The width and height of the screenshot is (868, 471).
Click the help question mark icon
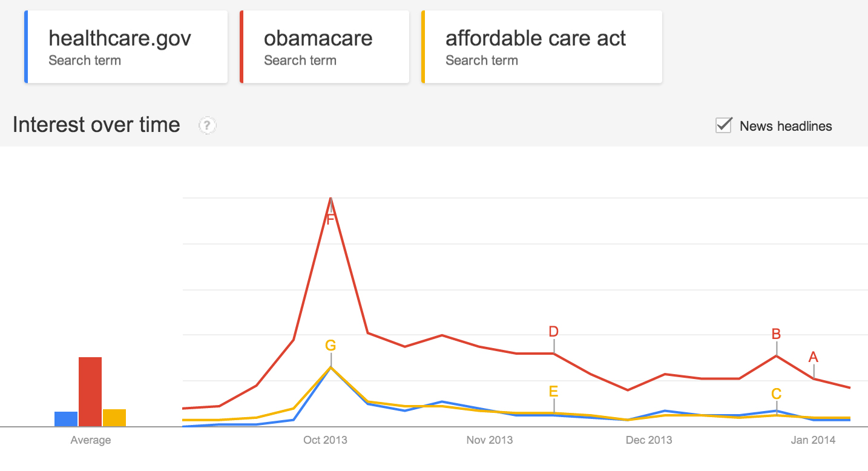[208, 126]
